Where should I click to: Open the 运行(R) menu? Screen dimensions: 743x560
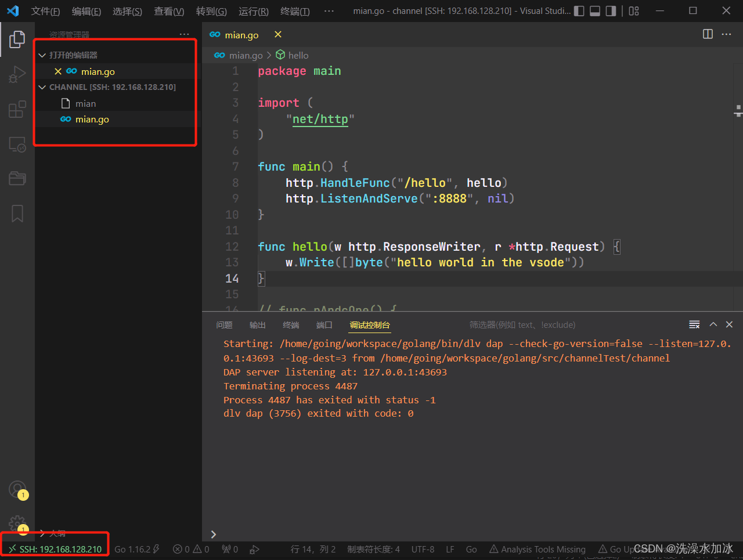[254, 11]
